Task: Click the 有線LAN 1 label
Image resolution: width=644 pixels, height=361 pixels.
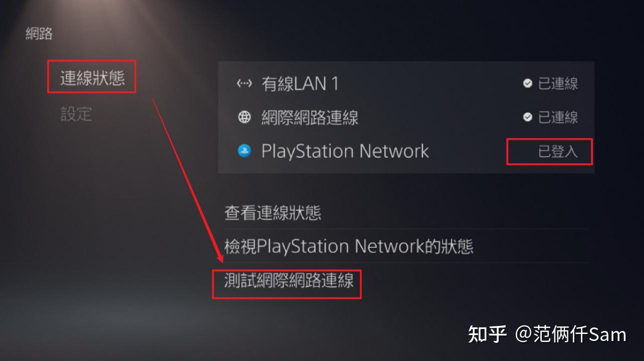Action: click(300, 84)
